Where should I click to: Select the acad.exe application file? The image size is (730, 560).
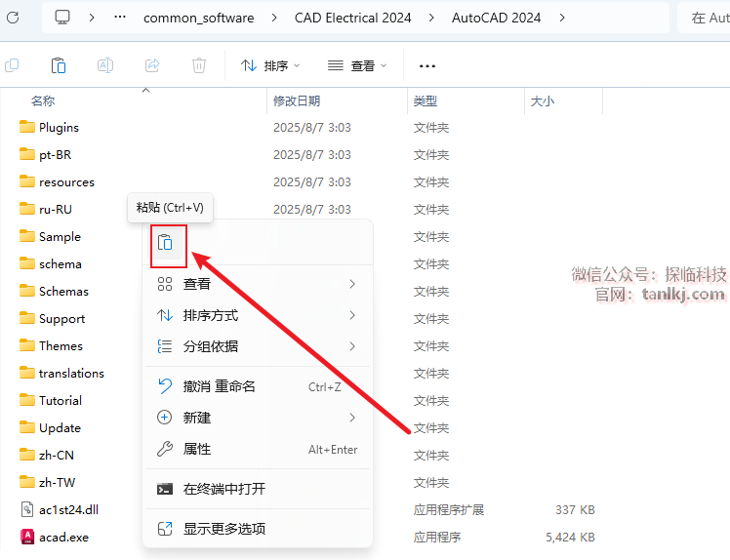[x=63, y=537]
